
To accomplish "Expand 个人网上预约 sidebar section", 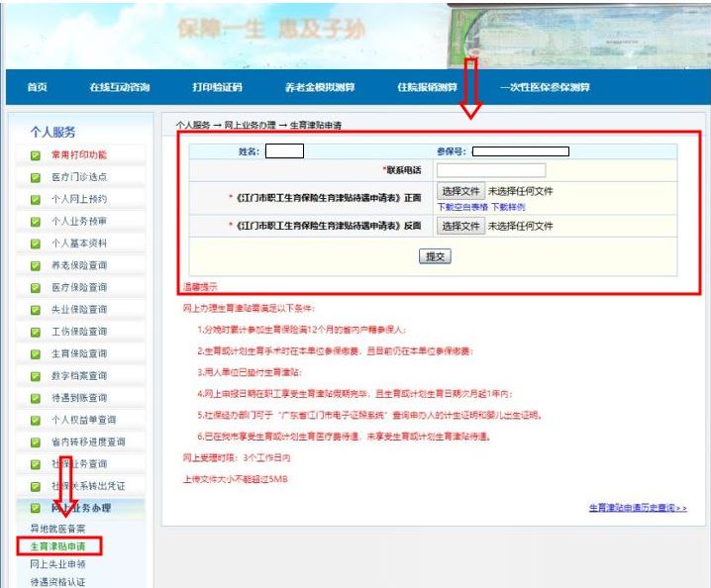I will point(81,199).
